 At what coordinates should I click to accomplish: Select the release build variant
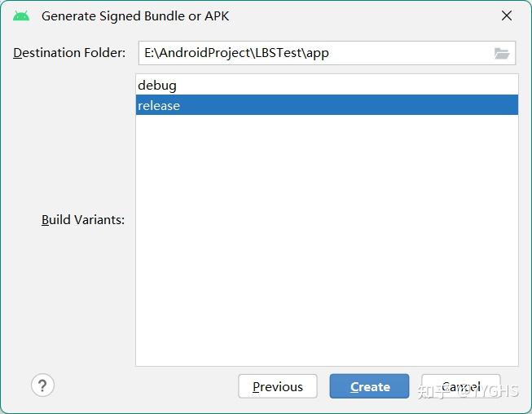[326, 105]
